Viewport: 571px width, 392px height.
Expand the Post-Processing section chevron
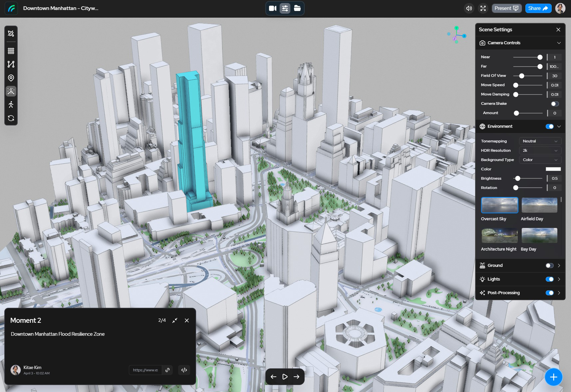point(559,293)
